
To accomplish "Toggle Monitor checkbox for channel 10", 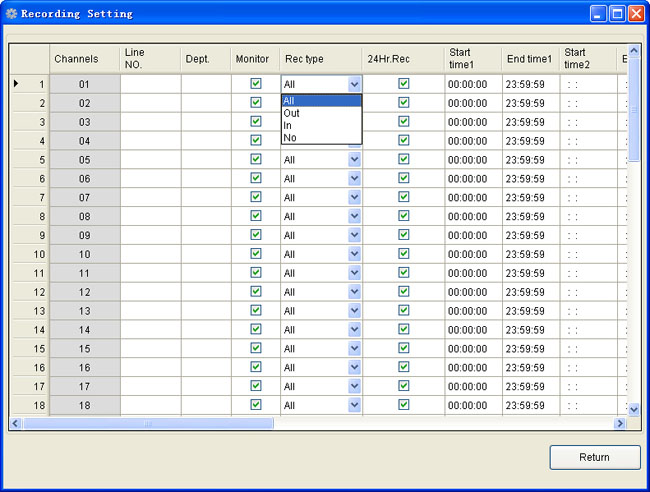I will pos(256,254).
